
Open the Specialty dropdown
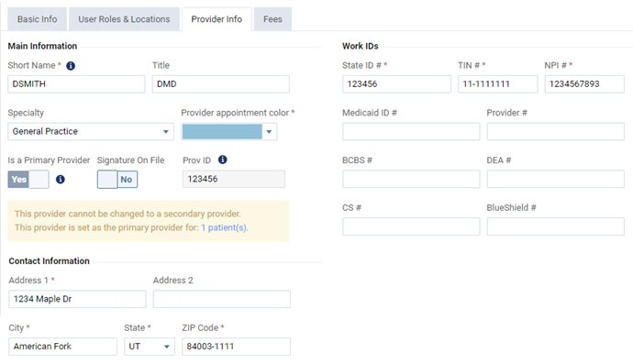coord(91,131)
